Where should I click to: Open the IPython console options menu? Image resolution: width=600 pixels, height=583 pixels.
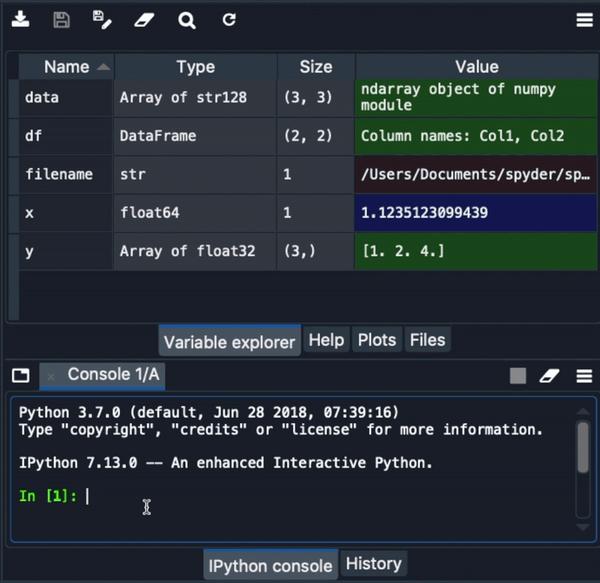[584, 376]
